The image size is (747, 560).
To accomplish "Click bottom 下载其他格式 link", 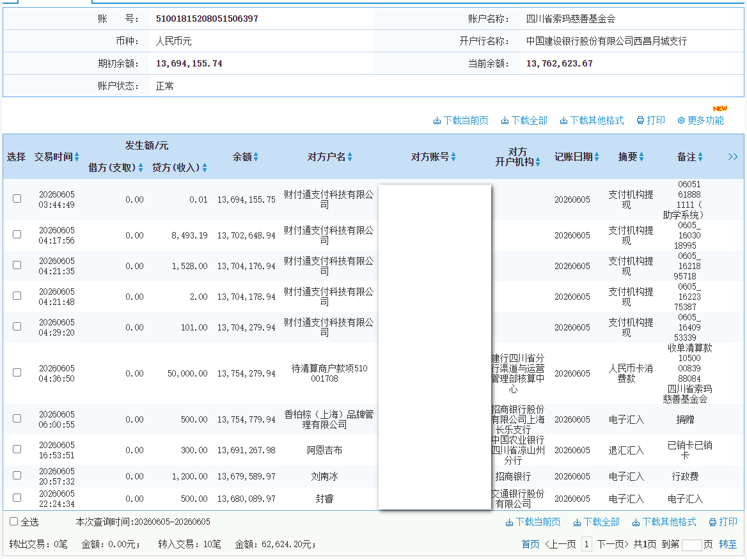I will 664,522.
